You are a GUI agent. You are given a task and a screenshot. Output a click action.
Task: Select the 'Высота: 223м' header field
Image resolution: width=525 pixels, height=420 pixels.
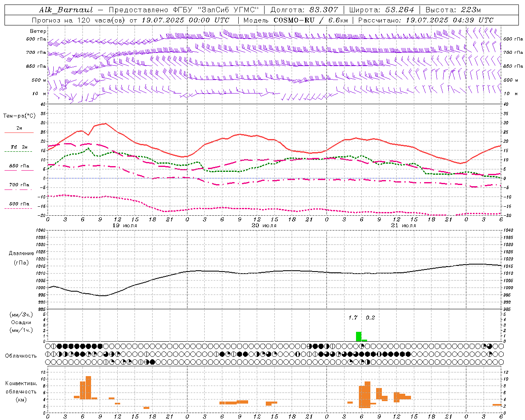(453, 10)
